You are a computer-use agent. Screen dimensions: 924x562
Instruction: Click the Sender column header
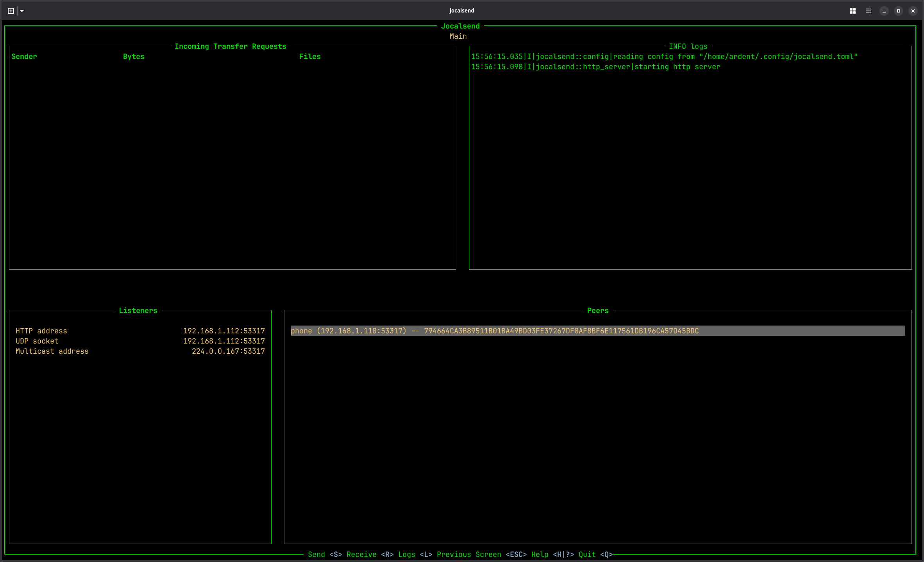point(24,57)
